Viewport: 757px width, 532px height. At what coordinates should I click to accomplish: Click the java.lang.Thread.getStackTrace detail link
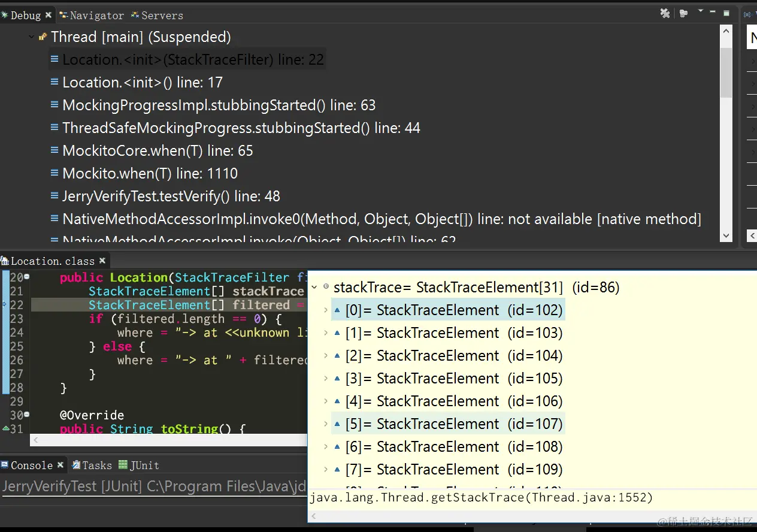point(479,497)
